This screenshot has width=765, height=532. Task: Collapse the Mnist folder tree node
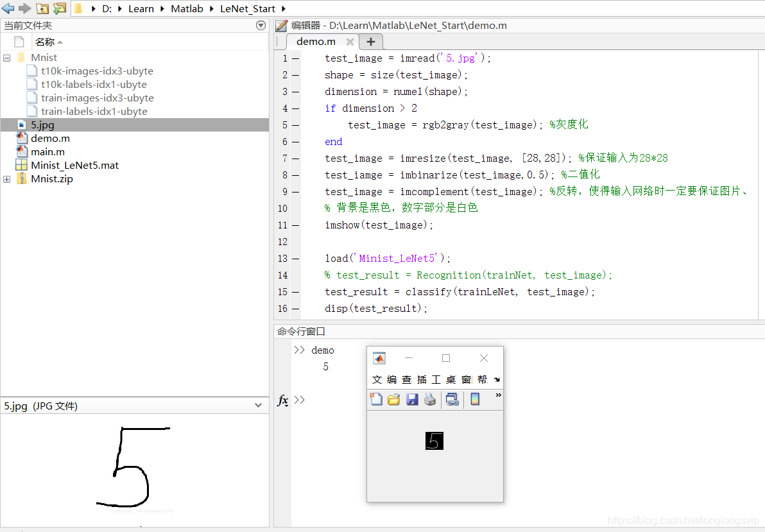pos(7,58)
